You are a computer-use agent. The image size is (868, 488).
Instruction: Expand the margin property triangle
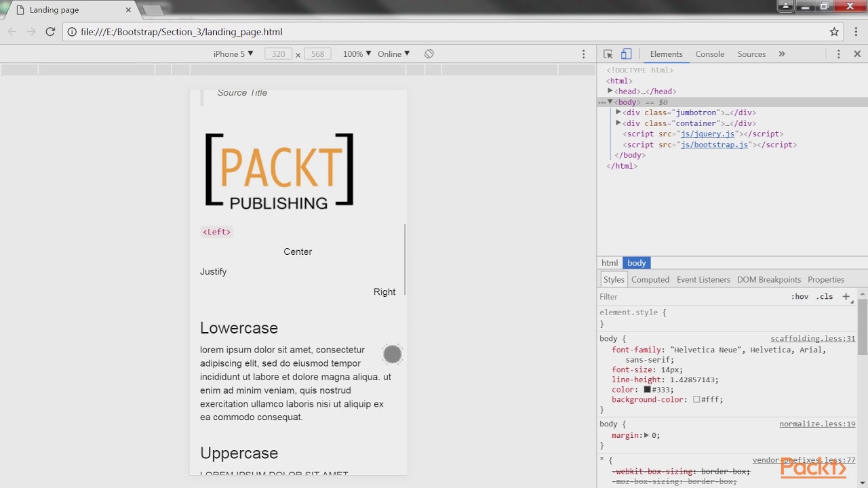646,435
